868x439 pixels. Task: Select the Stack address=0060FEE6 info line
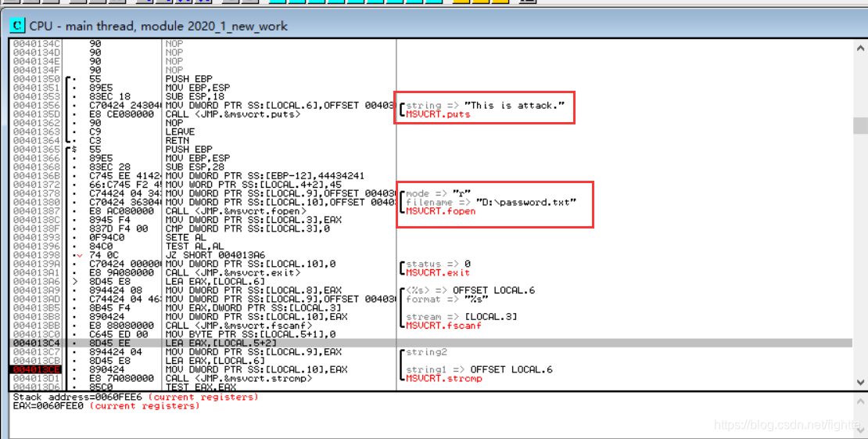135,397
